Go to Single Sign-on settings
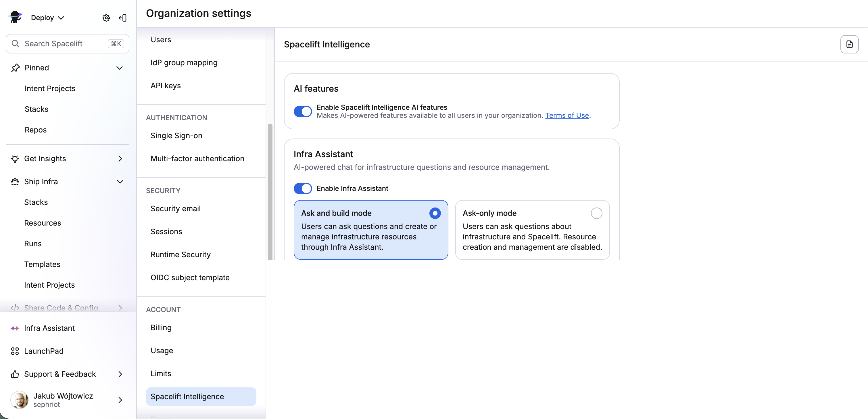 [x=176, y=135]
